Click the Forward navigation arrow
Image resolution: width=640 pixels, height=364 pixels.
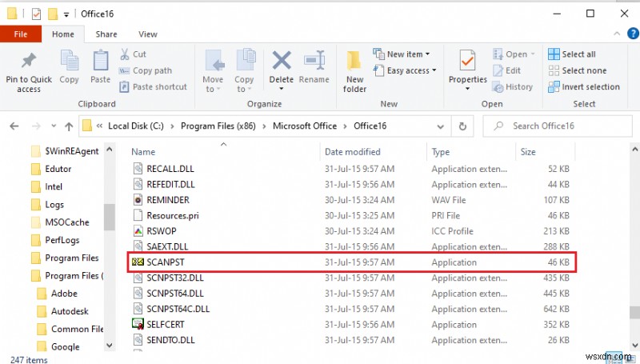[36, 126]
